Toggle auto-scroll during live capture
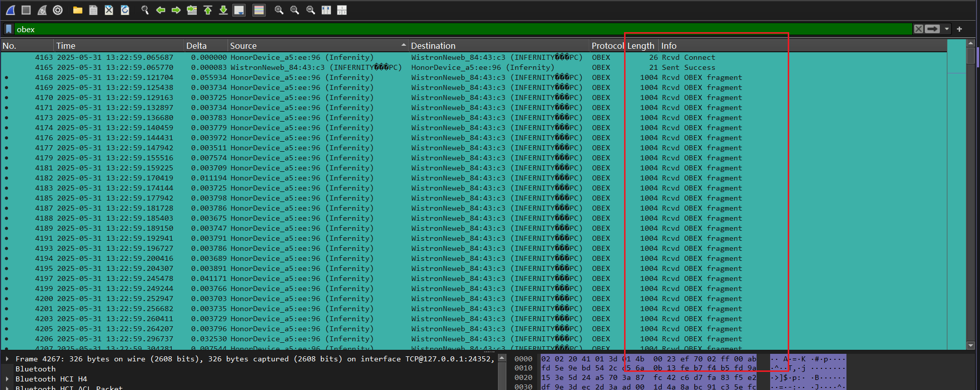This screenshot has height=390, width=980. [239, 10]
